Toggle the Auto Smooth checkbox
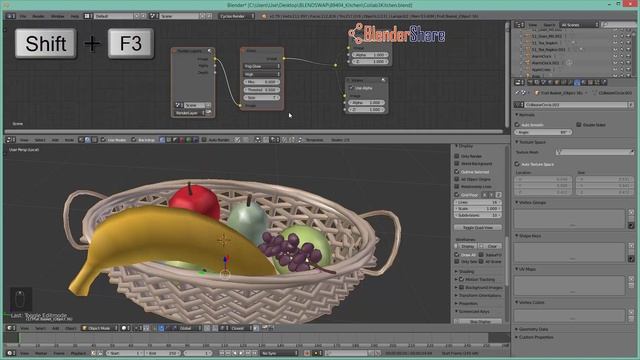The image size is (640, 360). 517,124
